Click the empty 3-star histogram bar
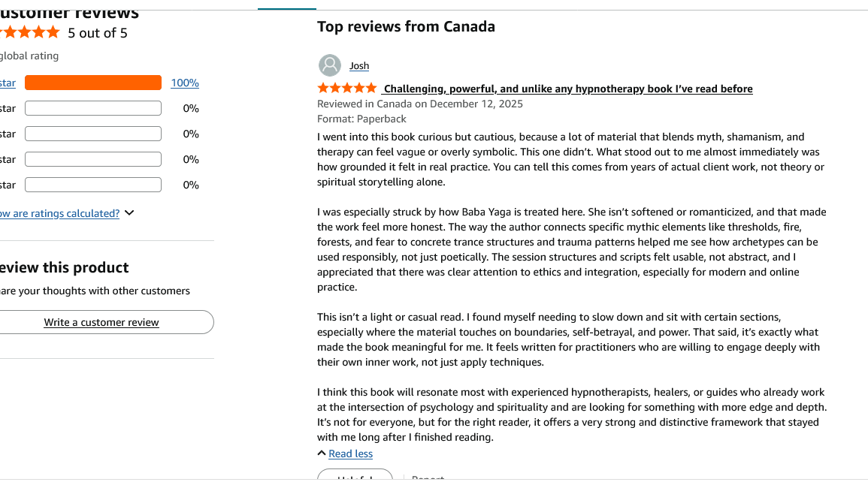This screenshot has height=482, width=868. pyautogui.click(x=93, y=134)
